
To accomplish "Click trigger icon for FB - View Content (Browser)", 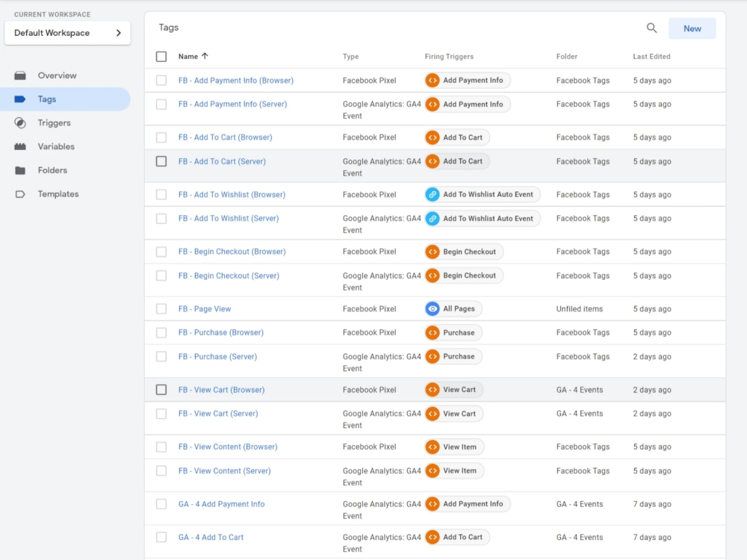I will (433, 447).
